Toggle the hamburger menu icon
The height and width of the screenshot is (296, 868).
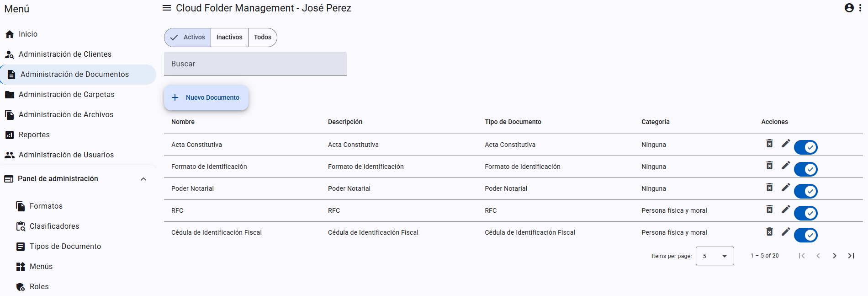click(167, 8)
